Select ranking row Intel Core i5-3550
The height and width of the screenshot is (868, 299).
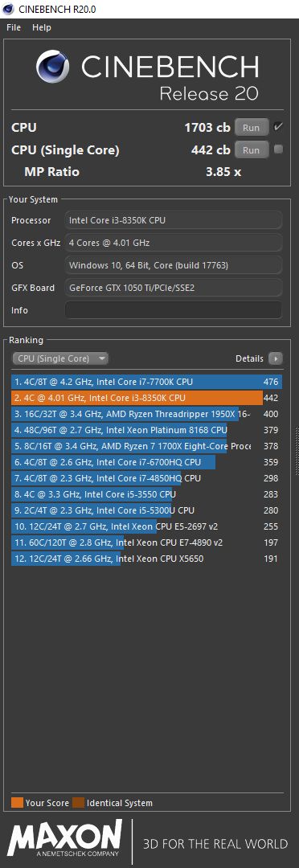pyautogui.click(x=147, y=494)
